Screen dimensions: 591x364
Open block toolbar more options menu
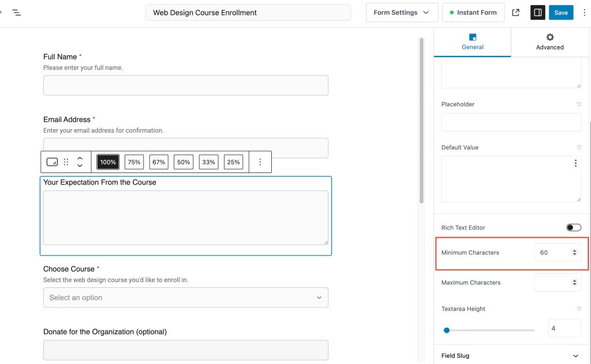[x=260, y=162]
